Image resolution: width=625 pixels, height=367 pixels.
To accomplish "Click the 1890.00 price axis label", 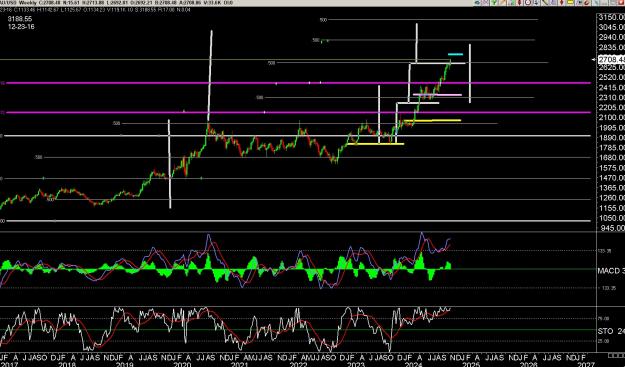I will click(x=611, y=138).
